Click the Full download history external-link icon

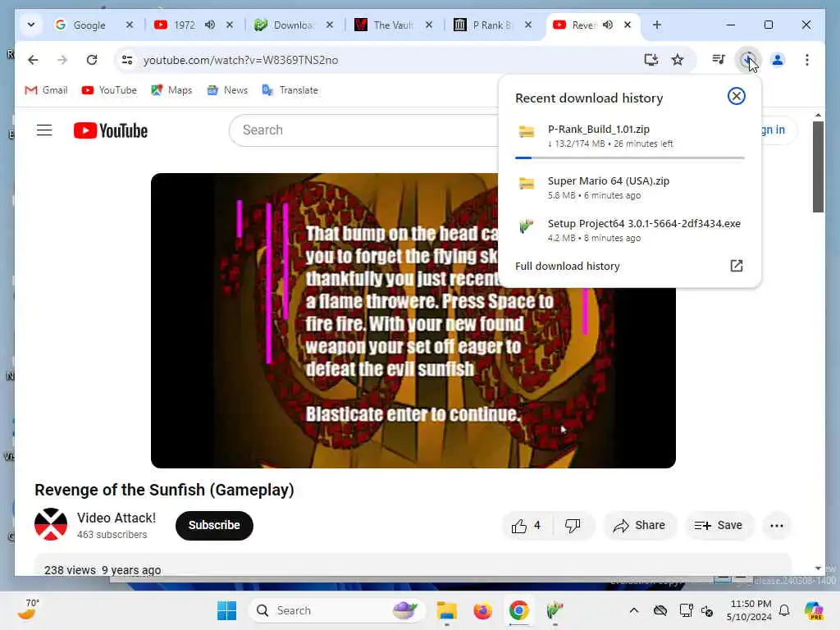(x=736, y=266)
